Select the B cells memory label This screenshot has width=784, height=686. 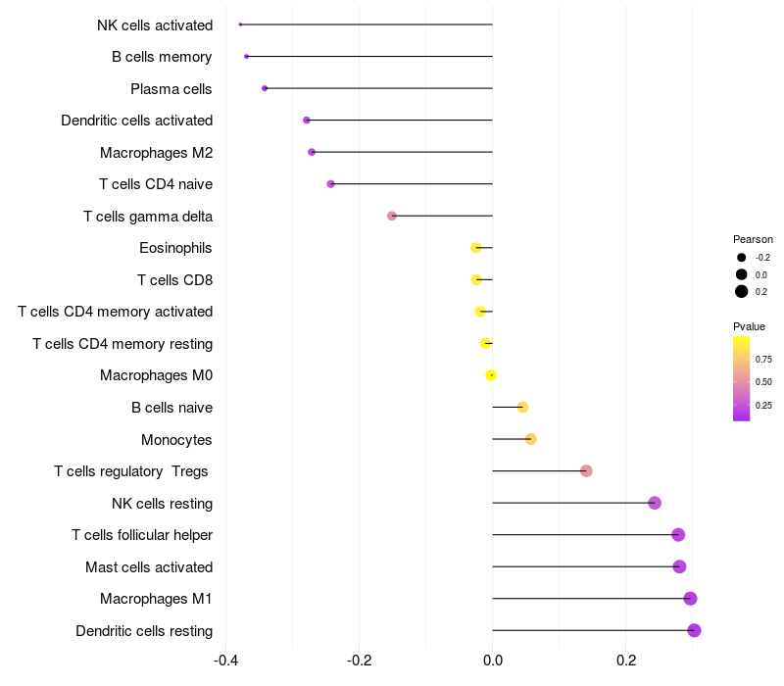pos(162,57)
